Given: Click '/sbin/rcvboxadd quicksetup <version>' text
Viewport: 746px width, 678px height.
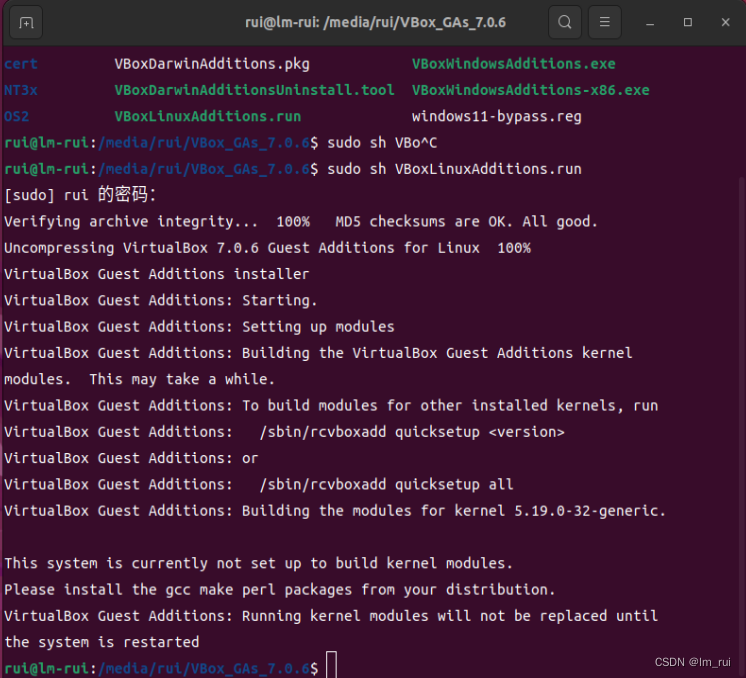Looking at the screenshot, I should (412, 432).
